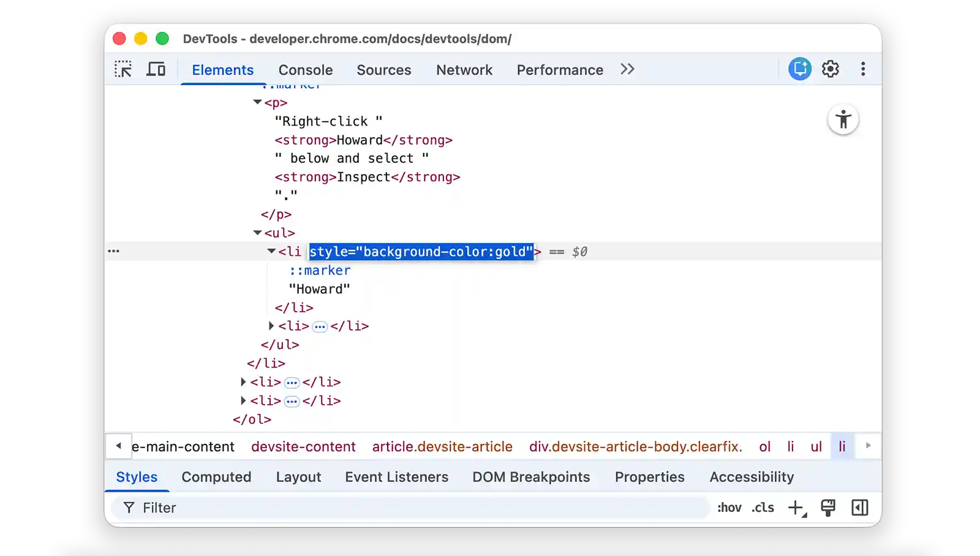Image resolution: width=980 pixels, height=556 pixels.
Task: Click the accessibility person icon overlay
Action: point(843,120)
